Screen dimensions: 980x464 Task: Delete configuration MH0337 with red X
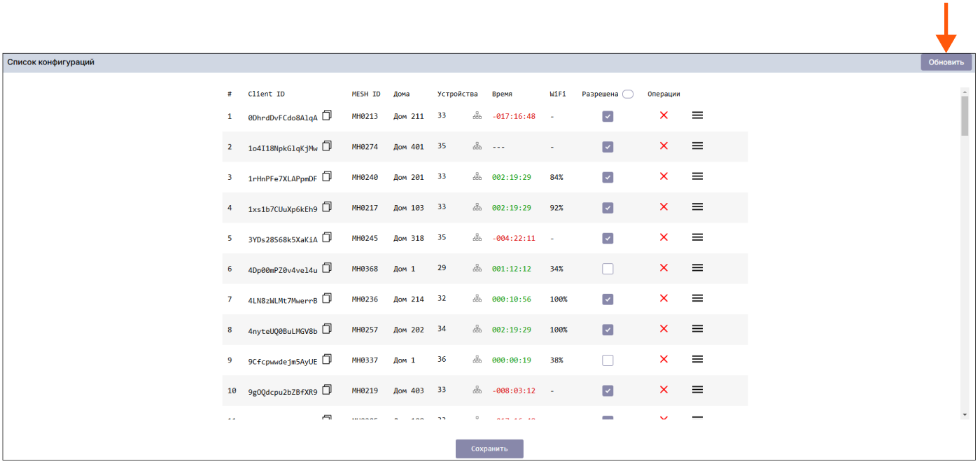tap(664, 359)
